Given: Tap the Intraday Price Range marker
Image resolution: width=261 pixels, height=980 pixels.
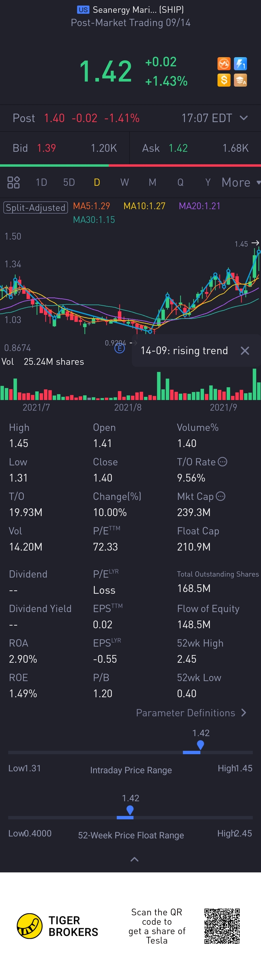Looking at the screenshot, I should pos(200,745).
